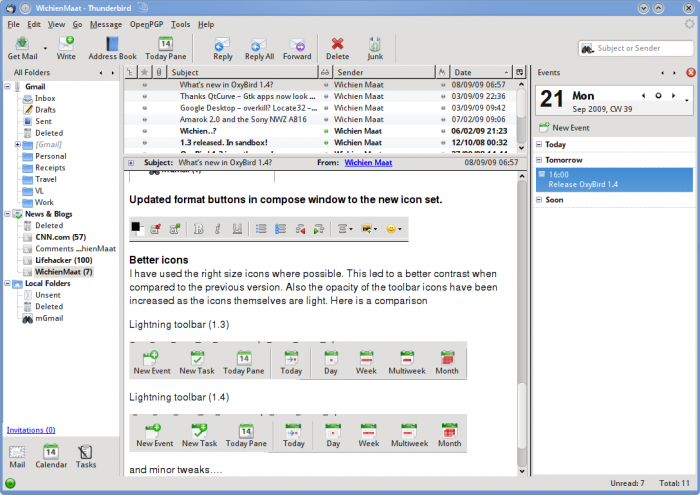
Task: Open the Tools menu
Action: tap(180, 24)
